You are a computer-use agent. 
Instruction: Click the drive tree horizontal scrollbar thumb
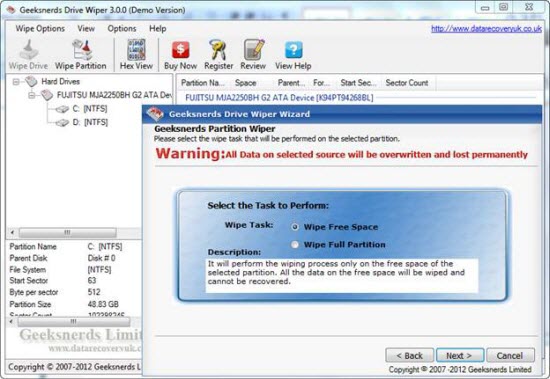pos(67,232)
